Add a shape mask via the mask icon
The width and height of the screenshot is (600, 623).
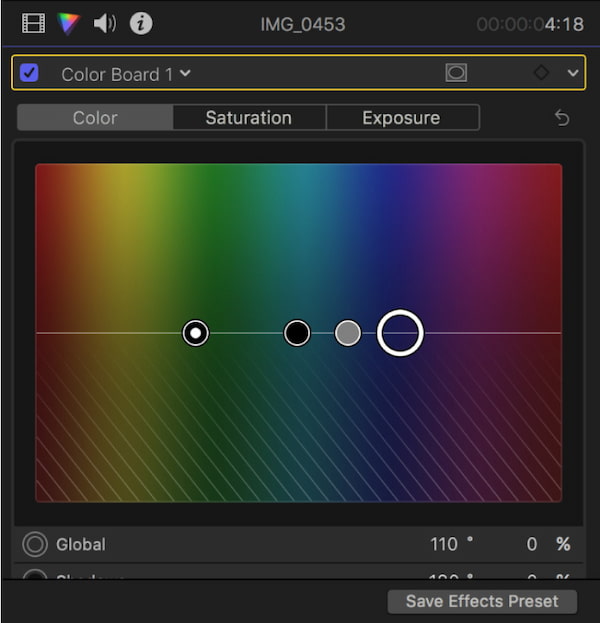point(456,73)
